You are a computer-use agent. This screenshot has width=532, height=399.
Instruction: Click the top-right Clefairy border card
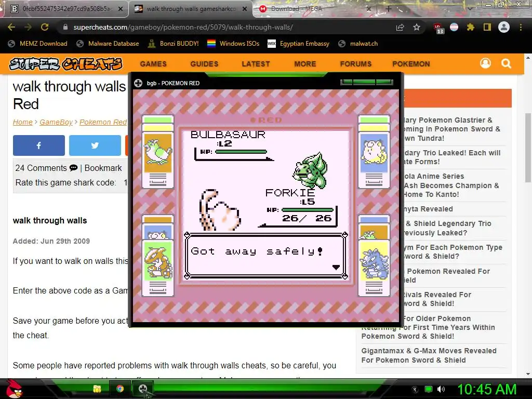pos(374,152)
